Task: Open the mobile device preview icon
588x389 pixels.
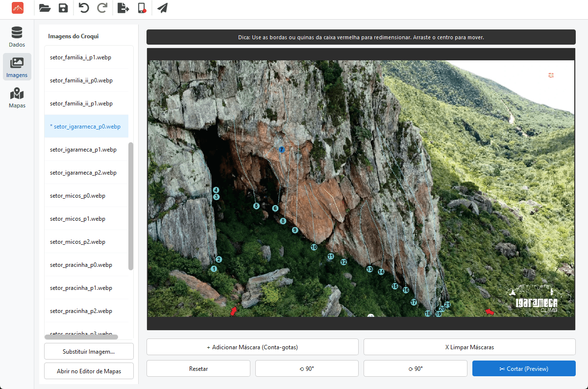Action: [x=142, y=8]
